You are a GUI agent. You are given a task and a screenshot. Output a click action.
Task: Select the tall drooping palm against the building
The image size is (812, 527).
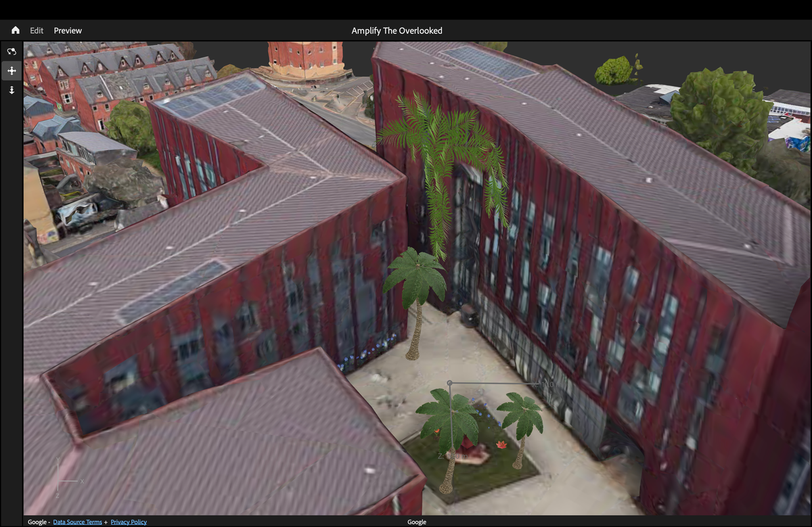[442, 156]
